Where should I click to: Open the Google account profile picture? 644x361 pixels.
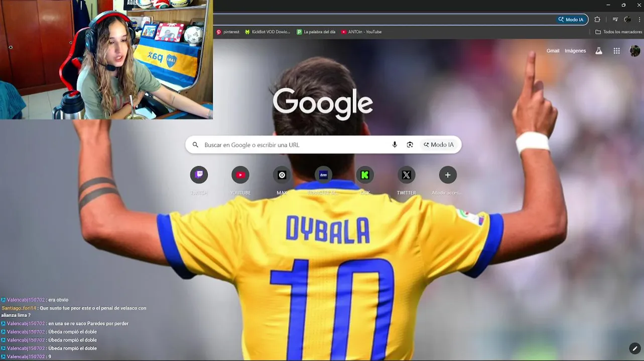pos(635,51)
